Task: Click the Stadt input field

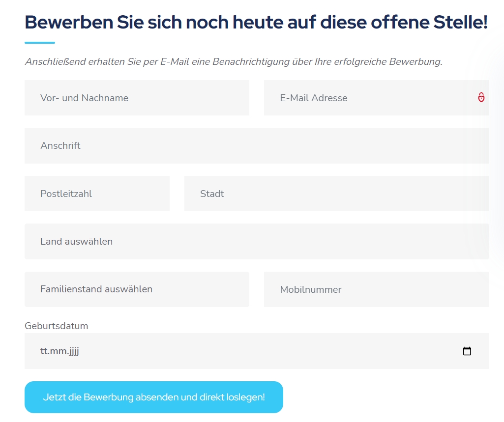Action: click(x=336, y=194)
